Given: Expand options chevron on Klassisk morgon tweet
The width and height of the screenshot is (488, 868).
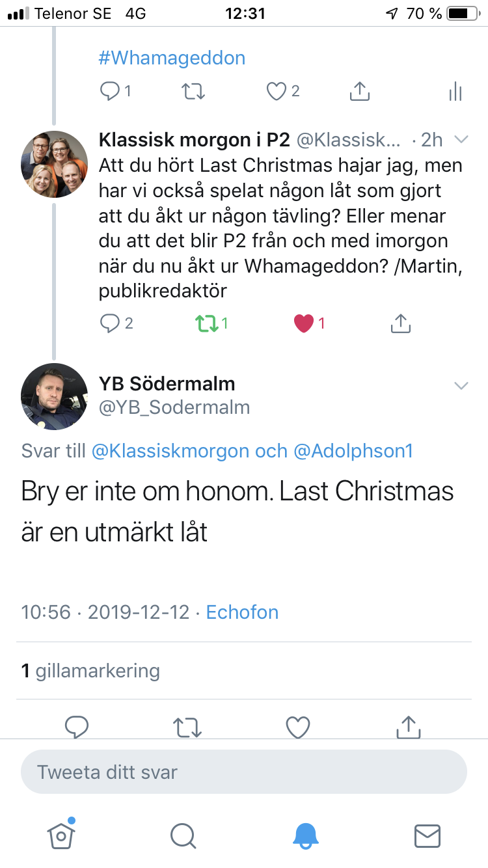Looking at the screenshot, I should [x=461, y=139].
